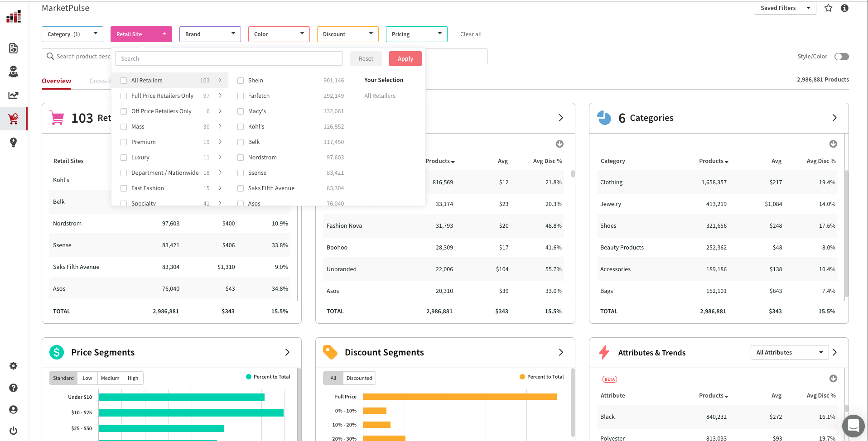Sort Attributes table by Products column
The width and height of the screenshot is (868, 441).
pyautogui.click(x=714, y=395)
